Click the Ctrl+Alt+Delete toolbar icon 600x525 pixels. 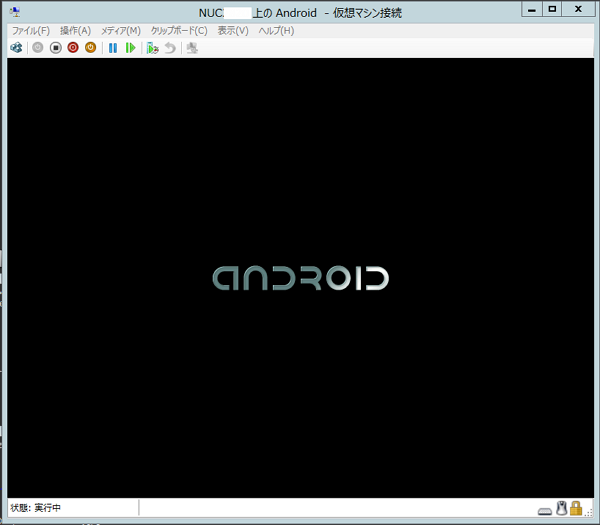click(x=16, y=48)
